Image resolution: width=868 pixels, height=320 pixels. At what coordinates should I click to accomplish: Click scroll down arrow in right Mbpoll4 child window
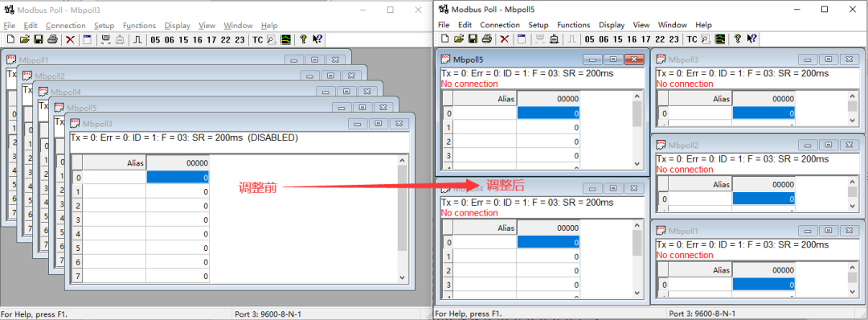coord(637,293)
